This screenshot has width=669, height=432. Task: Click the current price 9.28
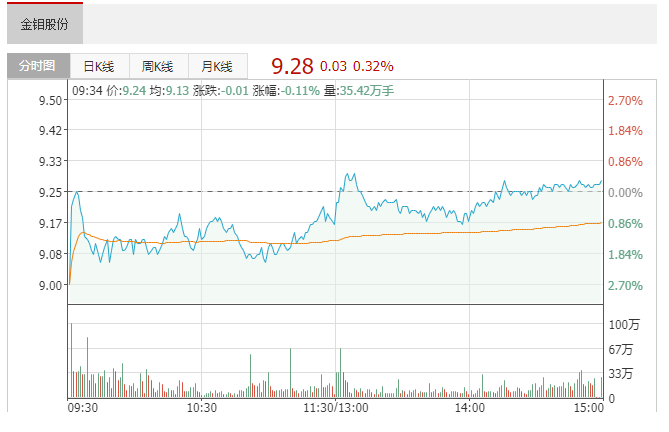292,67
